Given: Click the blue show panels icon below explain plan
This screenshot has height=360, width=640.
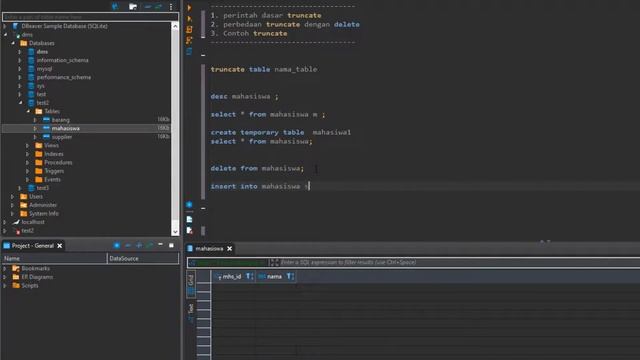Looking at the screenshot, I should tap(189, 51).
